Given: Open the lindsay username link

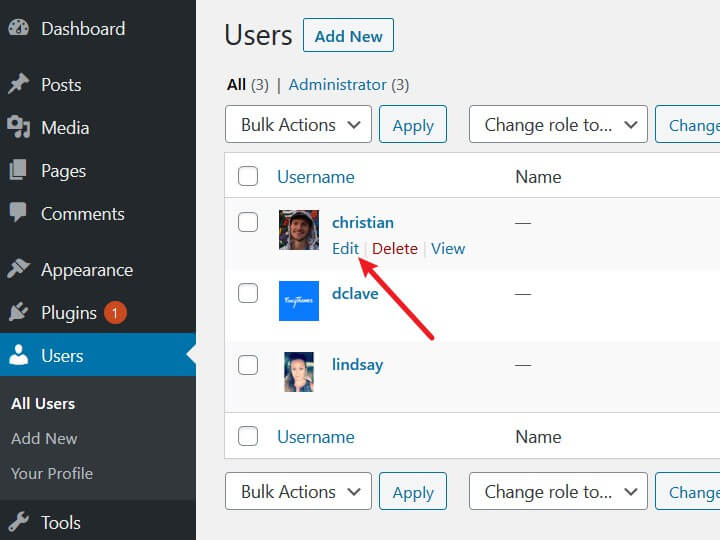Looking at the screenshot, I should click(x=358, y=365).
